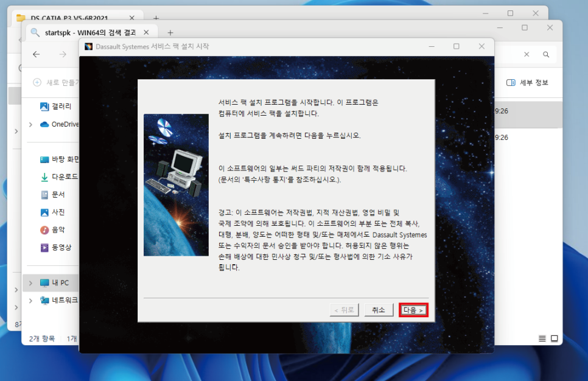Click the search icon on startspk tab

(x=35, y=33)
